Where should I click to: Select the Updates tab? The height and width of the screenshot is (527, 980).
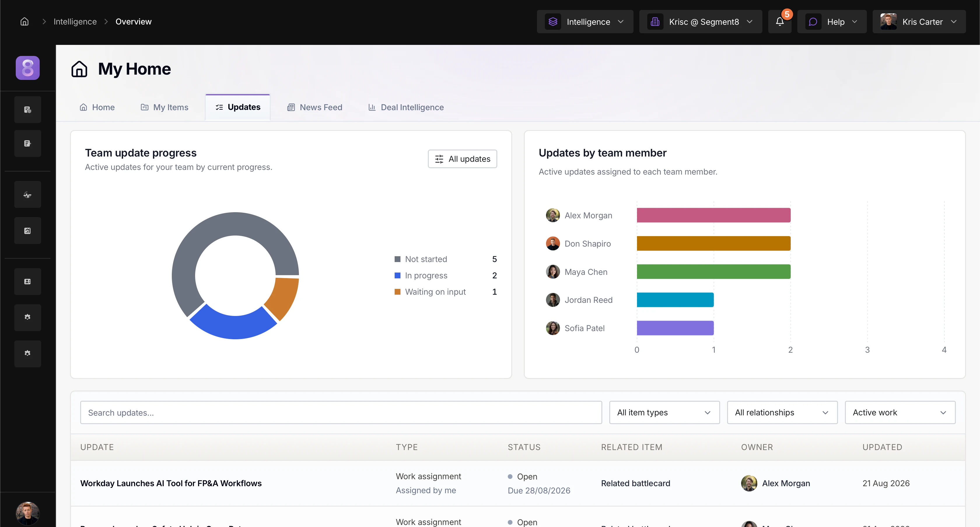(x=238, y=107)
